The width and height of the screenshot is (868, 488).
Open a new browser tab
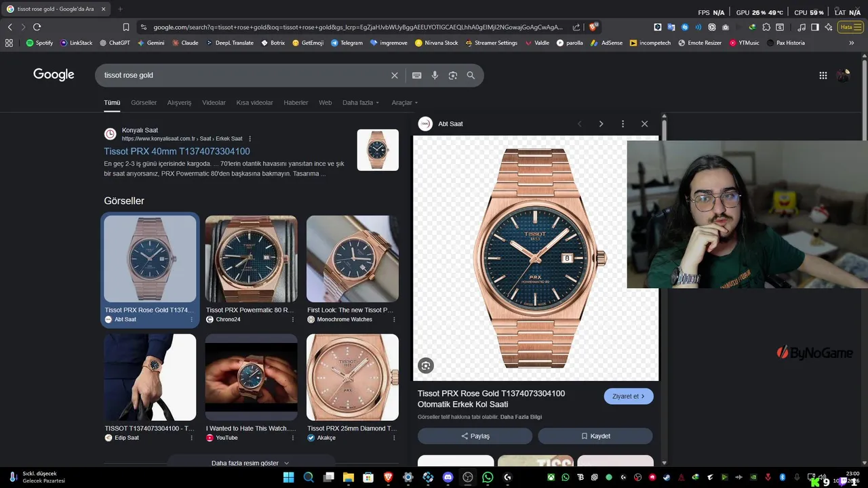tap(120, 9)
